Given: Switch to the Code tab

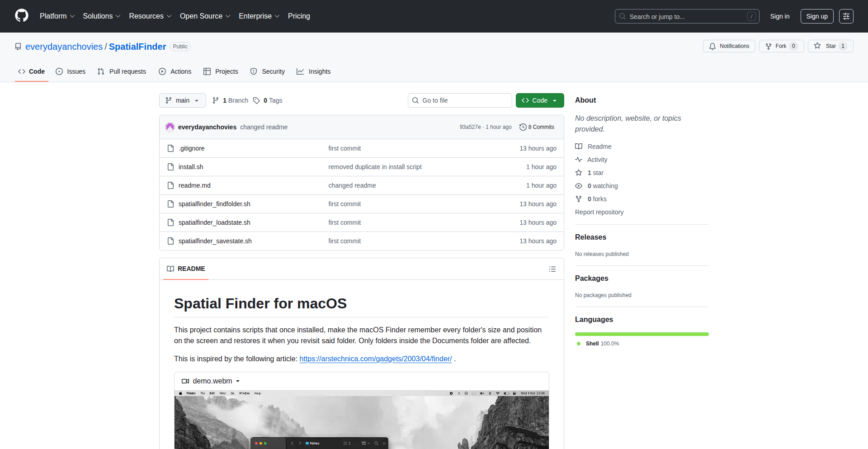Looking at the screenshot, I should click(32, 71).
